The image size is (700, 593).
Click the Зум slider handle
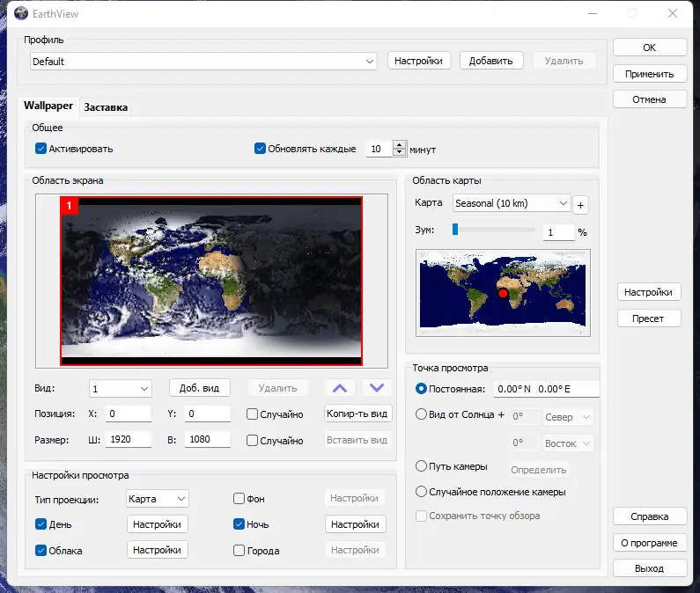[455, 230]
